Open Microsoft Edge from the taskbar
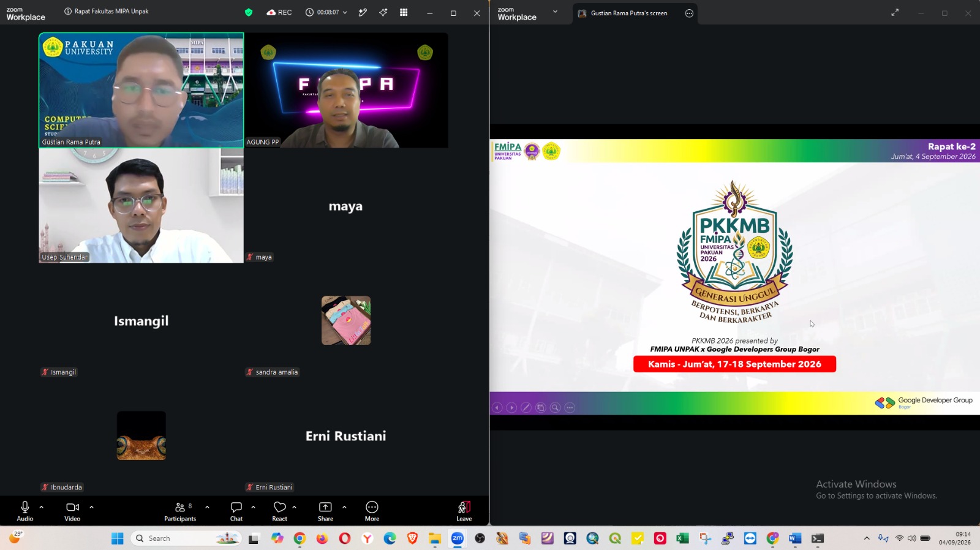The height and width of the screenshot is (550, 980). coord(390,538)
